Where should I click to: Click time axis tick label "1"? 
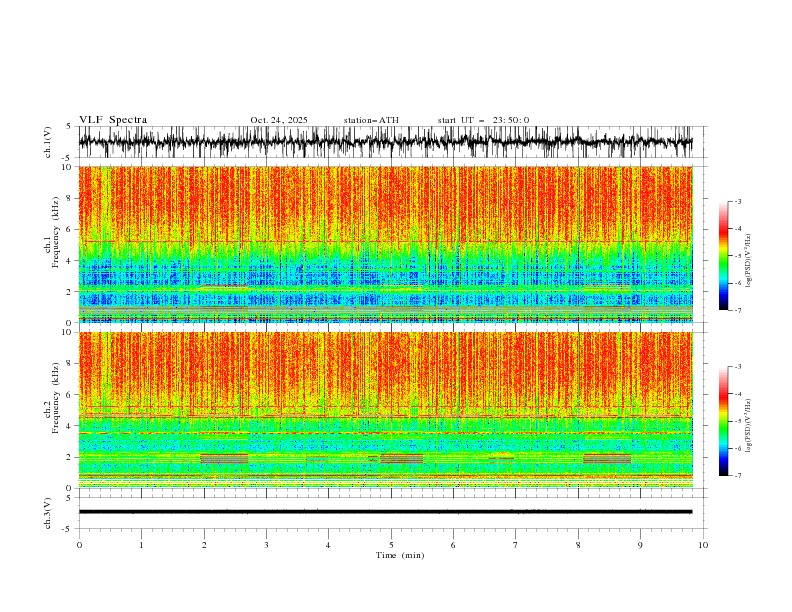(x=142, y=545)
